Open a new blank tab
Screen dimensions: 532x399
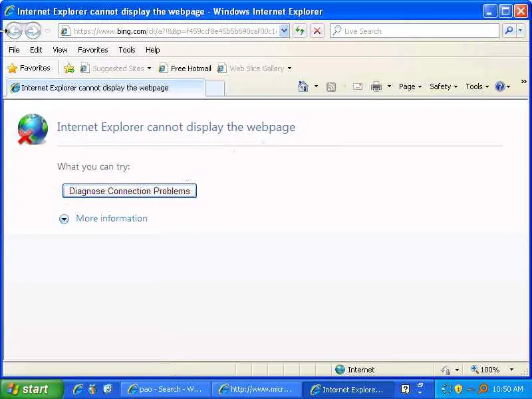point(215,88)
